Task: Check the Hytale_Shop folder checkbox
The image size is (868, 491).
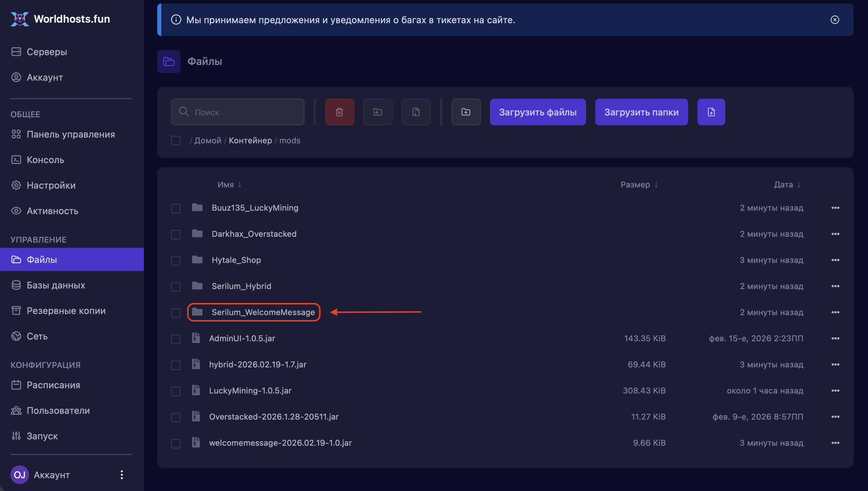Action: [176, 261]
